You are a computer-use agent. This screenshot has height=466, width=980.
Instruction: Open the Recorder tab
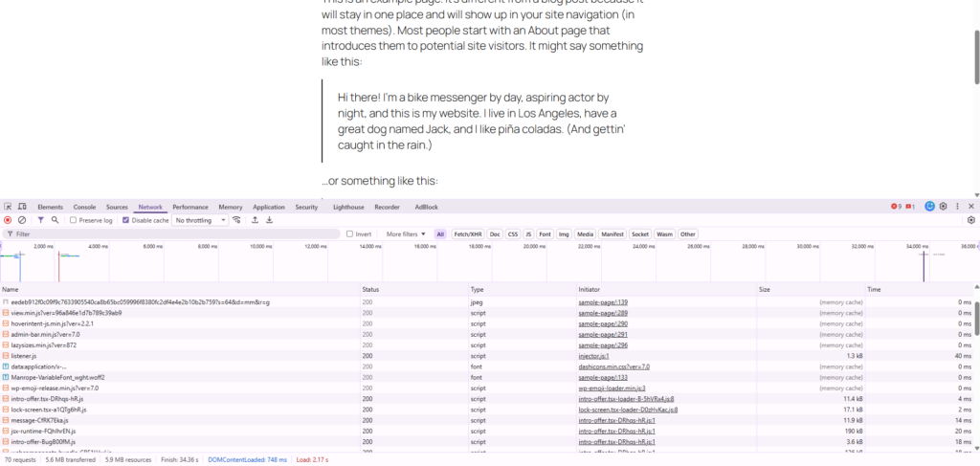point(387,207)
